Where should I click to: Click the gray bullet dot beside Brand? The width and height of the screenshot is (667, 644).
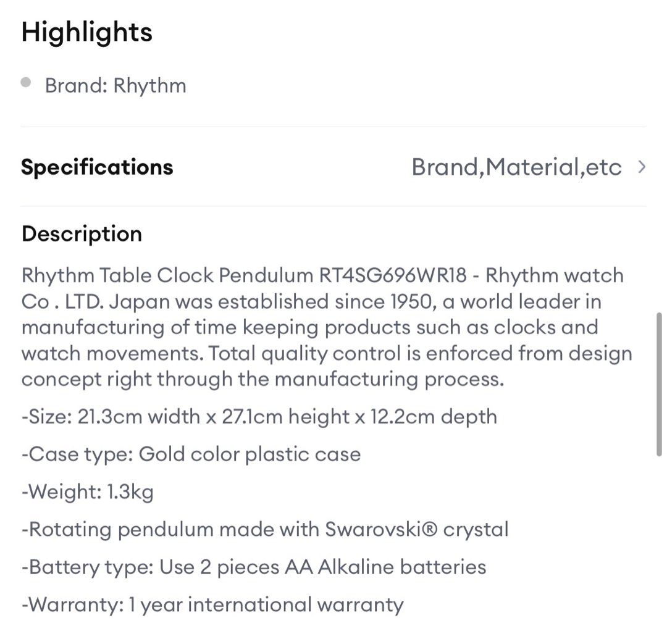click(26, 83)
